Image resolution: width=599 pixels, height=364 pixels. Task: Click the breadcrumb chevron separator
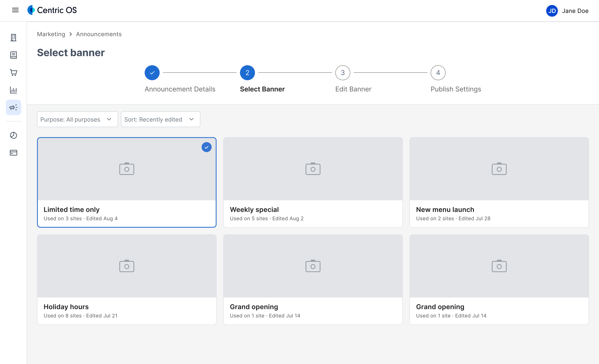[70, 34]
